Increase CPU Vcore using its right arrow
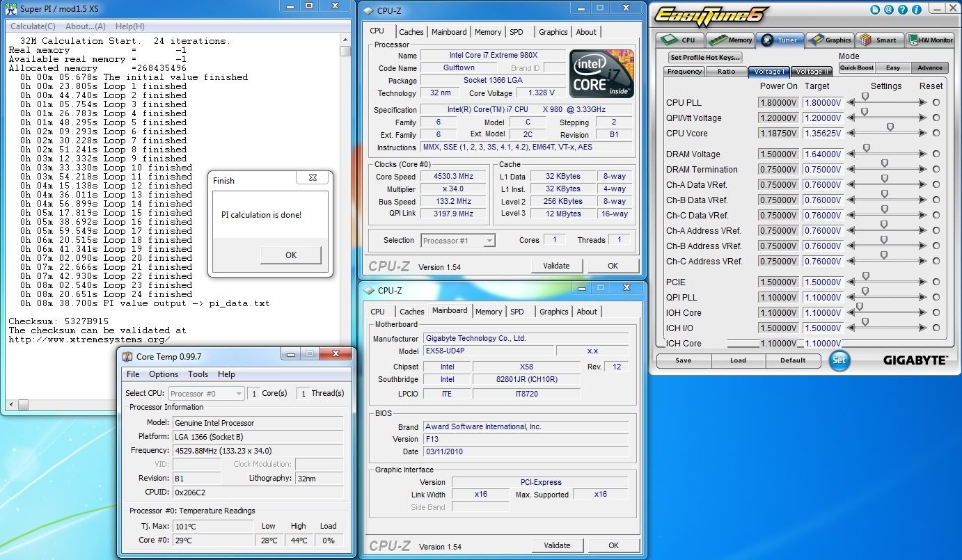The width and height of the screenshot is (962, 560). pos(923,134)
